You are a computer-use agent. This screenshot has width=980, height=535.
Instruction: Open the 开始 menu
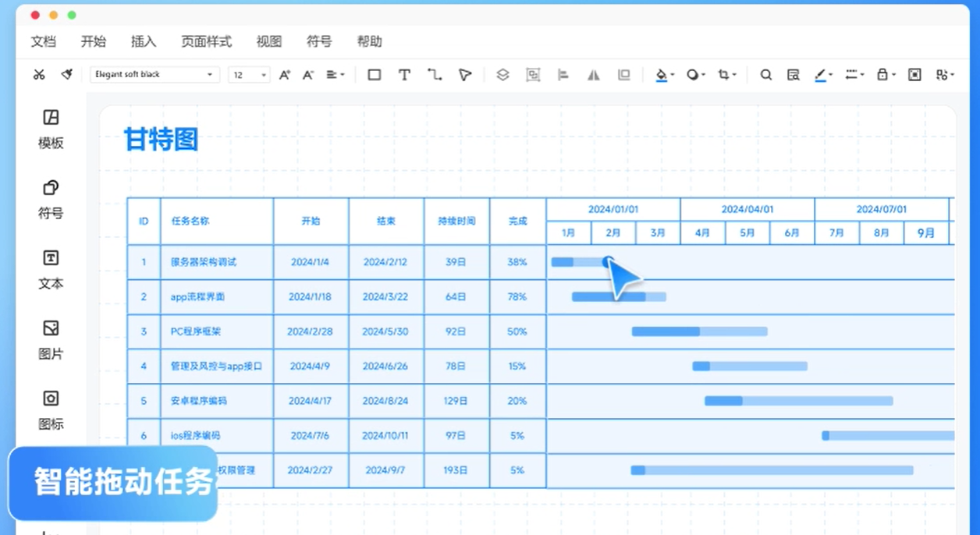pos(93,42)
